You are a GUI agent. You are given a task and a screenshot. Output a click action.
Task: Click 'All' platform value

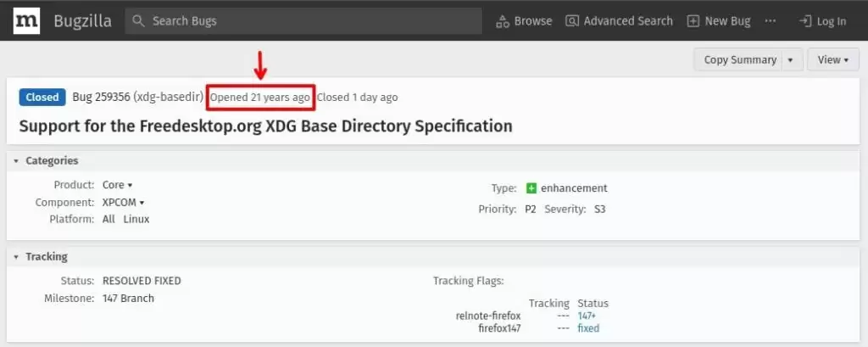coord(108,219)
